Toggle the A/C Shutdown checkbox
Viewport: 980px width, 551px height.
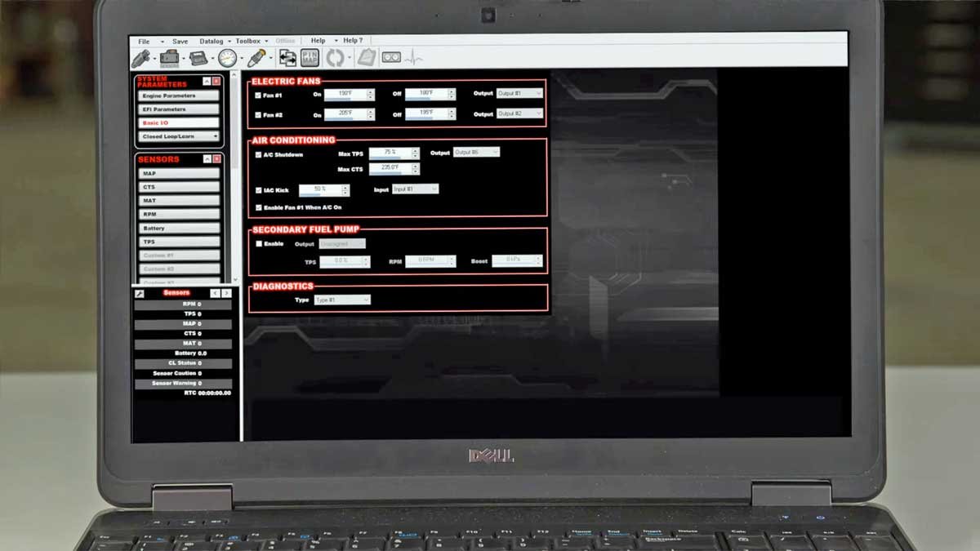point(258,154)
